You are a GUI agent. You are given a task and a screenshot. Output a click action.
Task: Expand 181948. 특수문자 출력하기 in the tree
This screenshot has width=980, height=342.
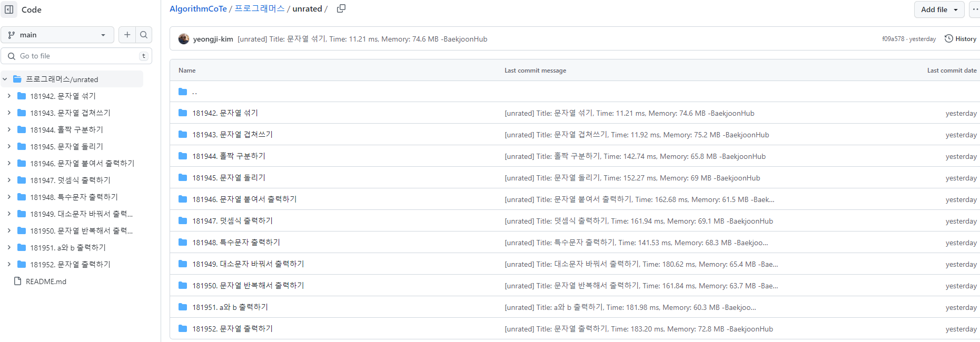pyautogui.click(x=9, y=197)
